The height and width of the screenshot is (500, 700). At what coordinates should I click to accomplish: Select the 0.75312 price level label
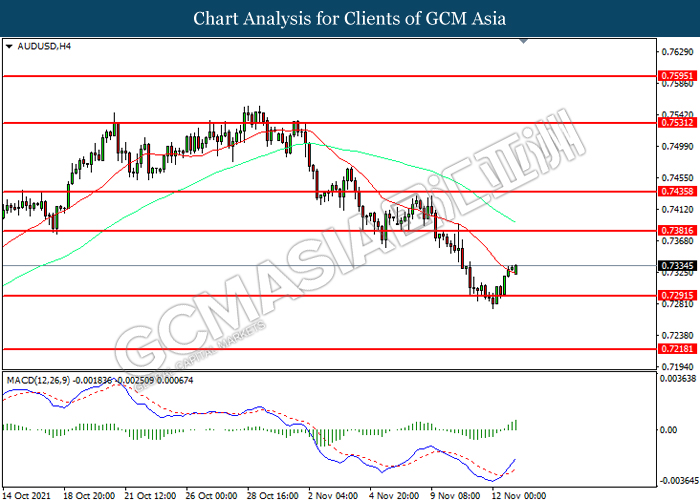tap(677, 123)
